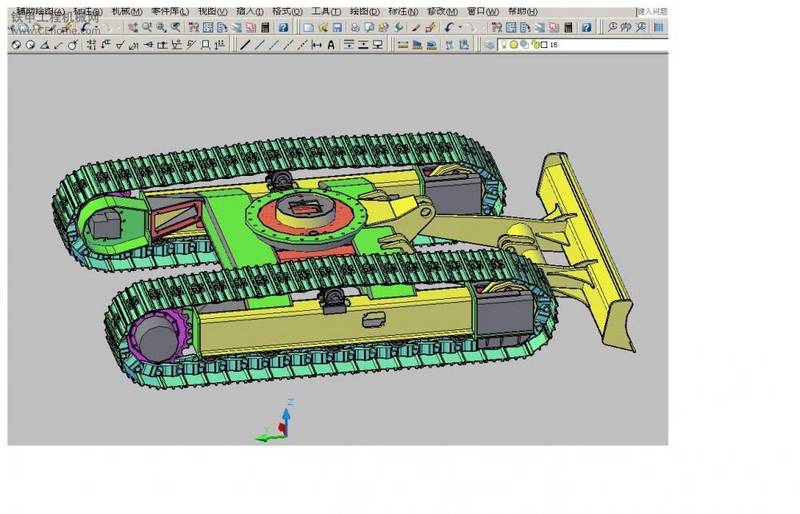Open the 帮助(H) menu

(x=522, y=11)
